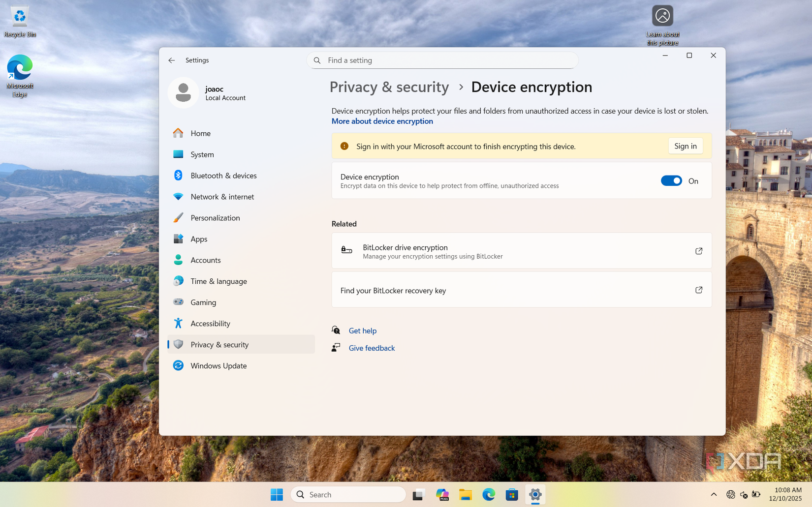Open Bluetooth & devices settings
The image size is (812, 507).
pyautogui.click(x=223, y=176)
